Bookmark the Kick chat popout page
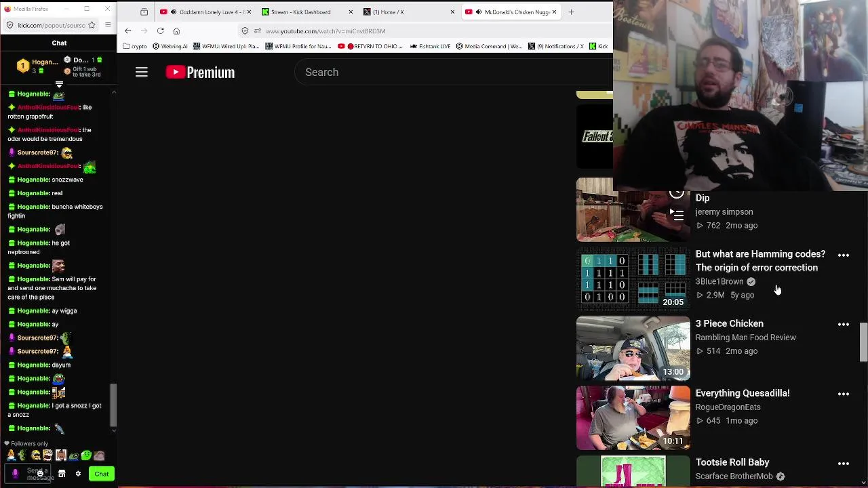 92,25
